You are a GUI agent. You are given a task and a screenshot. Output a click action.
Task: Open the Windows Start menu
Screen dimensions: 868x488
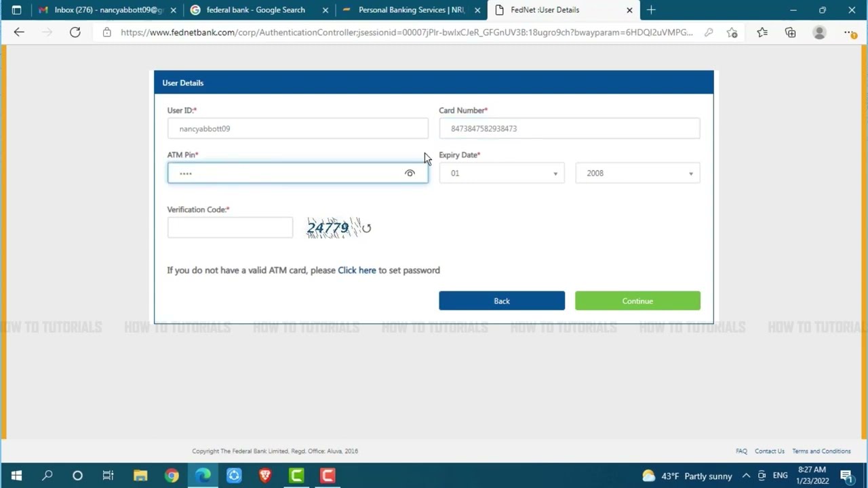[x=16, y=476]
